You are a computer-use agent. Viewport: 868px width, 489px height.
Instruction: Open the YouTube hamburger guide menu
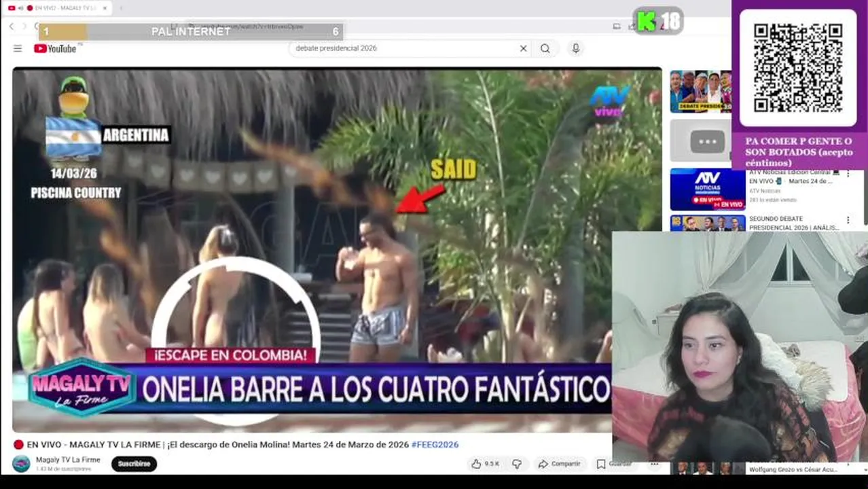(x=18, y=48)
